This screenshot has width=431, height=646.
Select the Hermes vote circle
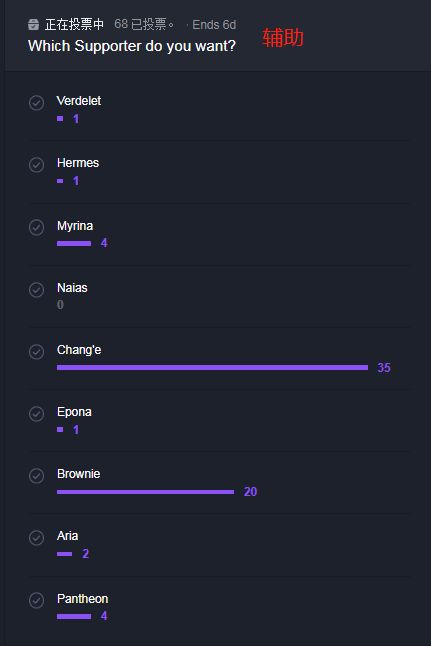coord(36,165)
